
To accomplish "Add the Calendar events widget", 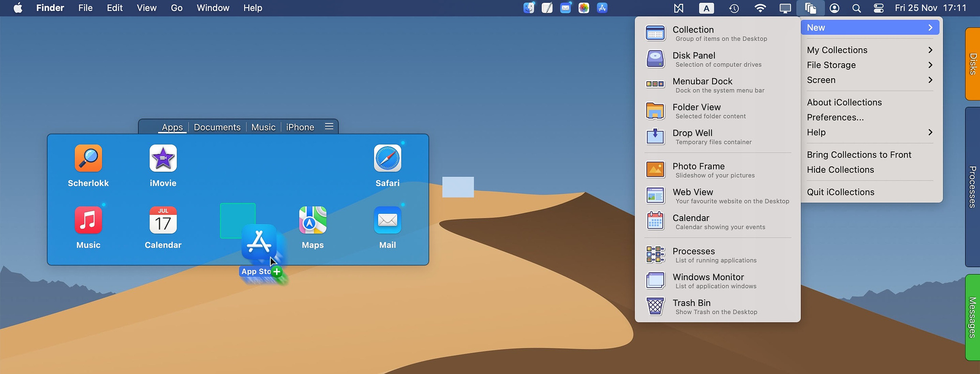I will pyautogui.click(x=718, y=222).
